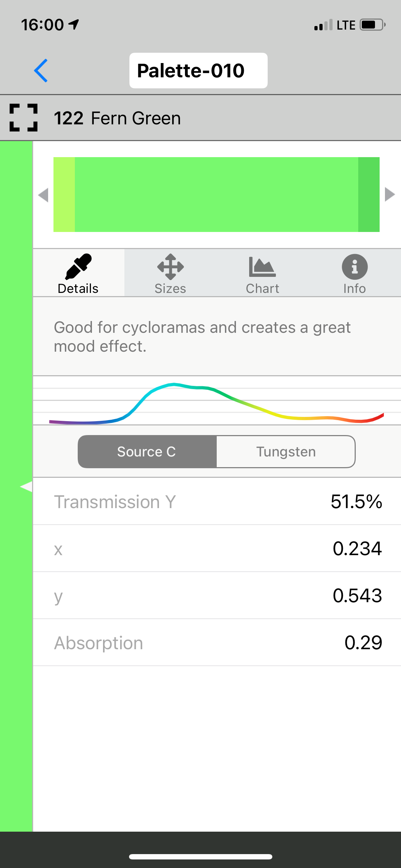Tap the Chart area-graph icon
401x868 pixels.
262,267
